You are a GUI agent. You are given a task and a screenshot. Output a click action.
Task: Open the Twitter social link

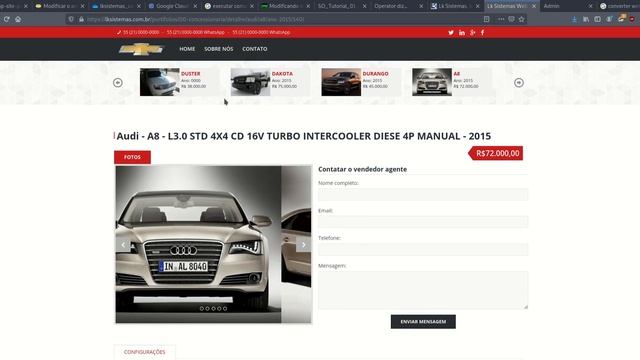451,33
